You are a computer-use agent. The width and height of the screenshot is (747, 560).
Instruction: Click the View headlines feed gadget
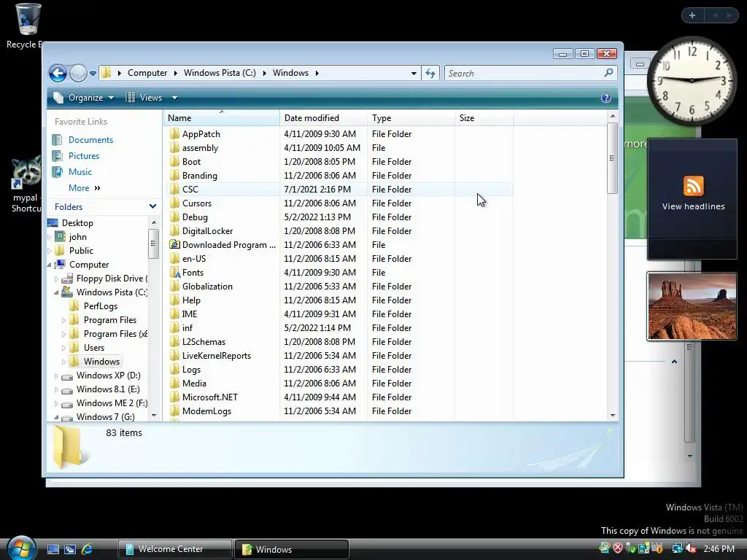tap(692, 199)
